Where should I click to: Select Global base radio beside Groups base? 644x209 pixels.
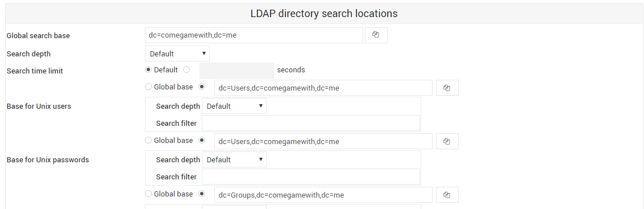tap(149, 194)
